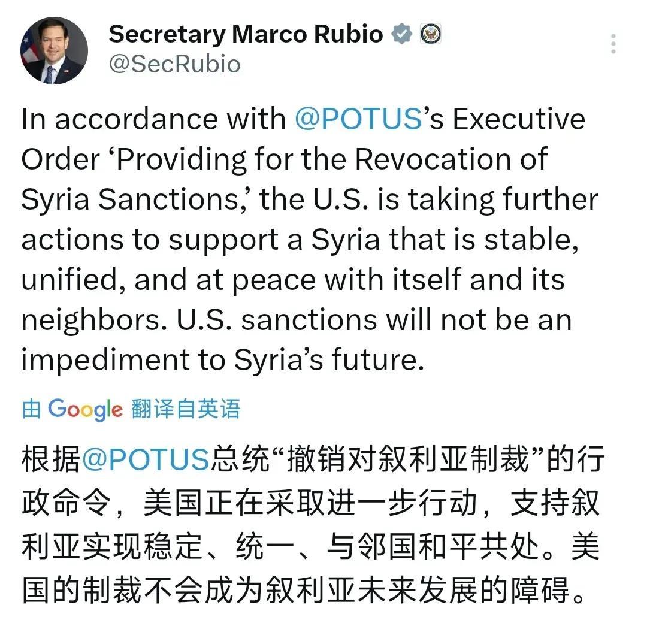Open the three-dot more options menu
This screenshot has height=644, width=647.
[613, 43]
